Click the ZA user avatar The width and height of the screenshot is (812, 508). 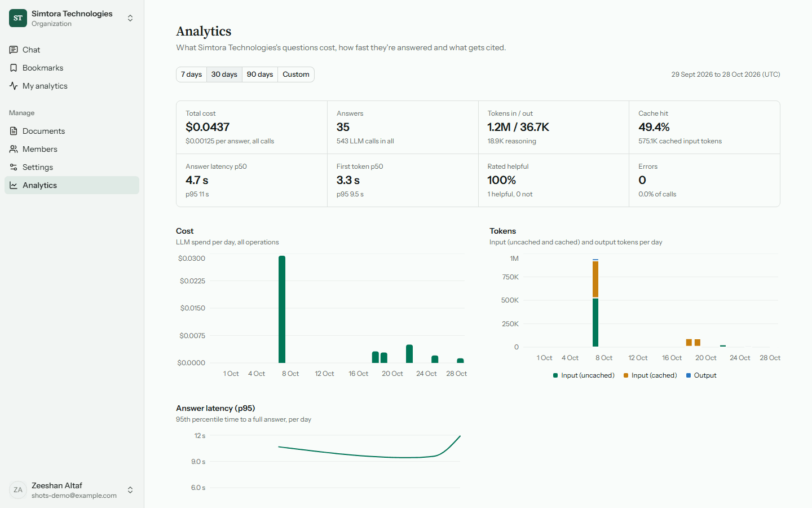18,490
